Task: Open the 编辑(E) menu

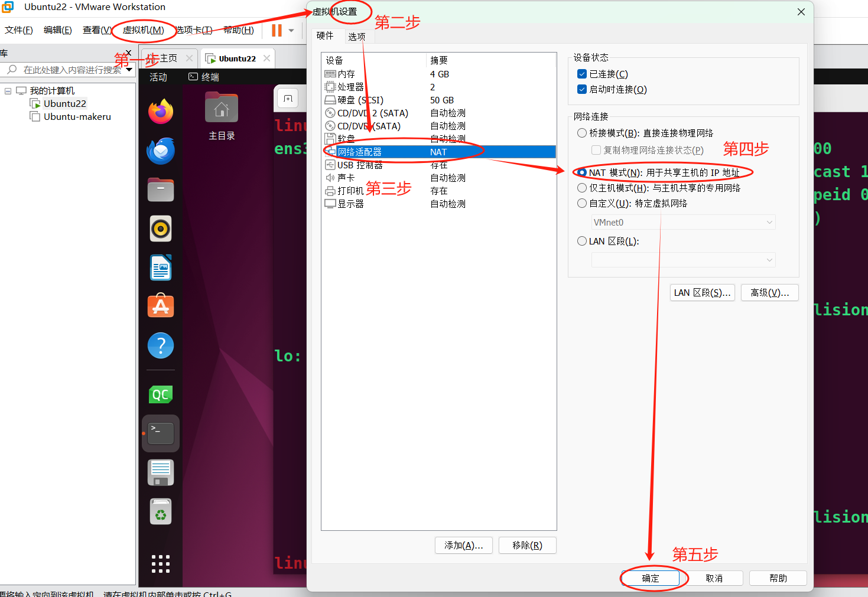Action: tap(58, 30)
